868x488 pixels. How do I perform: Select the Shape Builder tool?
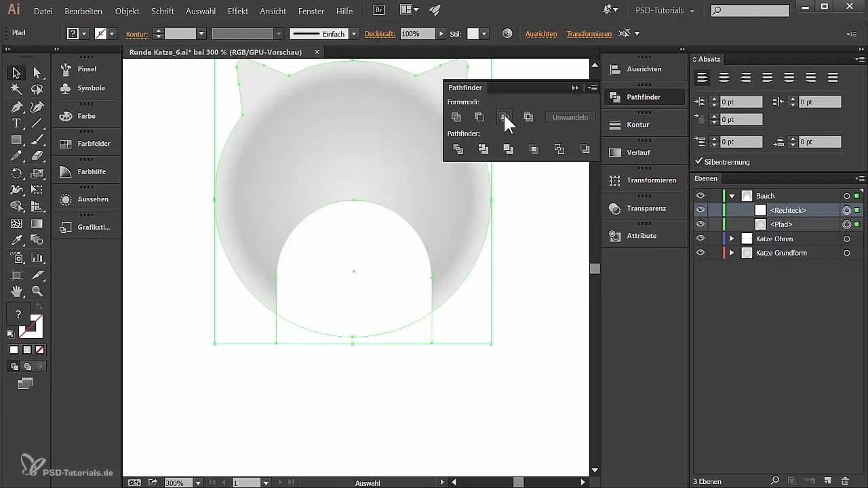click(x=16, y=207)
